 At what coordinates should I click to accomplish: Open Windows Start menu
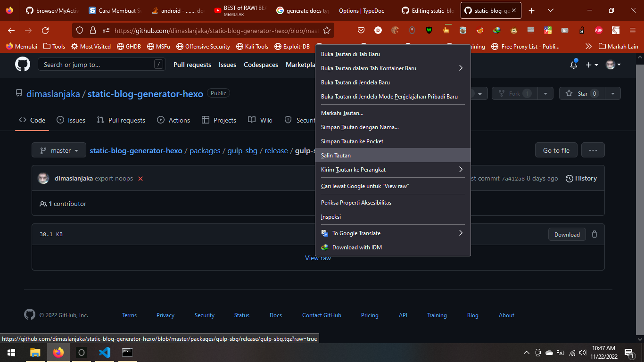11,352
